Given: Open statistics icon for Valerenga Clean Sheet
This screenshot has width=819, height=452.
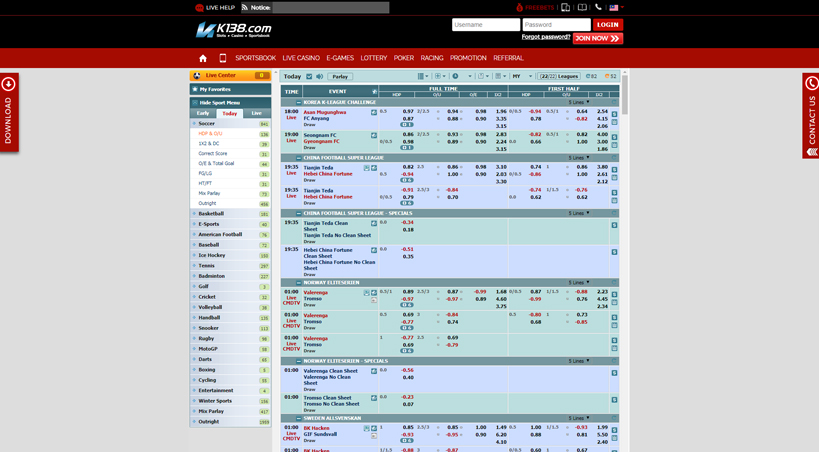Looking at the screenshot, I should [x=374, y=371].
